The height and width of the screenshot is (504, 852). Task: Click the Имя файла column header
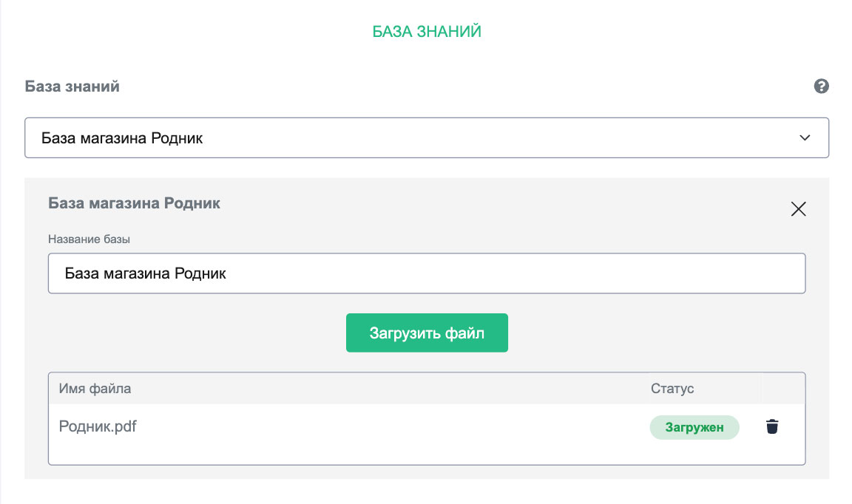(x=95, y=388)
